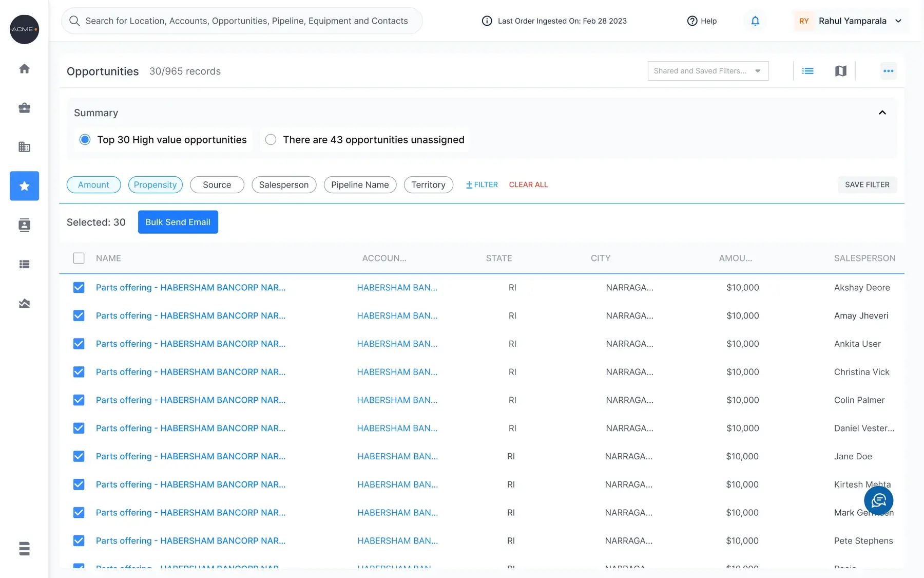The width and height of the screenshot is (924, 578).
Task: Click $10,000 amount in Colin Palmer row
Action: 742,400
